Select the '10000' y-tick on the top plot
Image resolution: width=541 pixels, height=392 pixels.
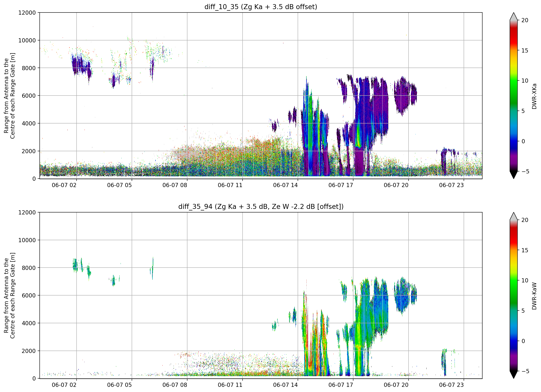27,40
